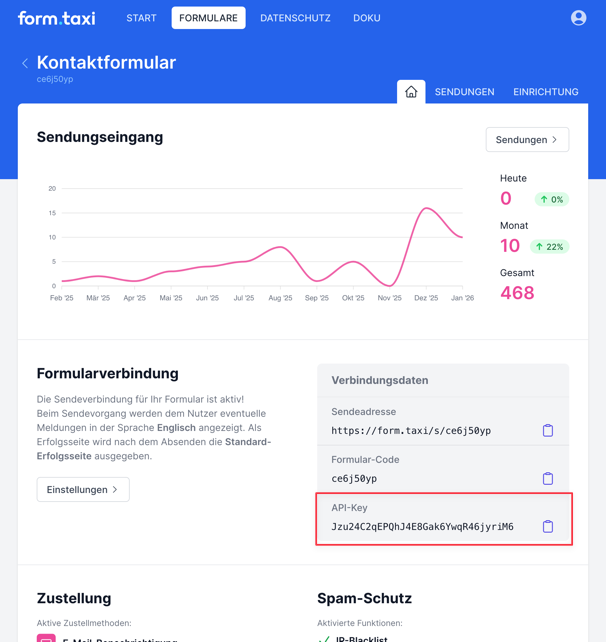Open the user account profile icon
The image size is (606, 642).
coord(578,18)
